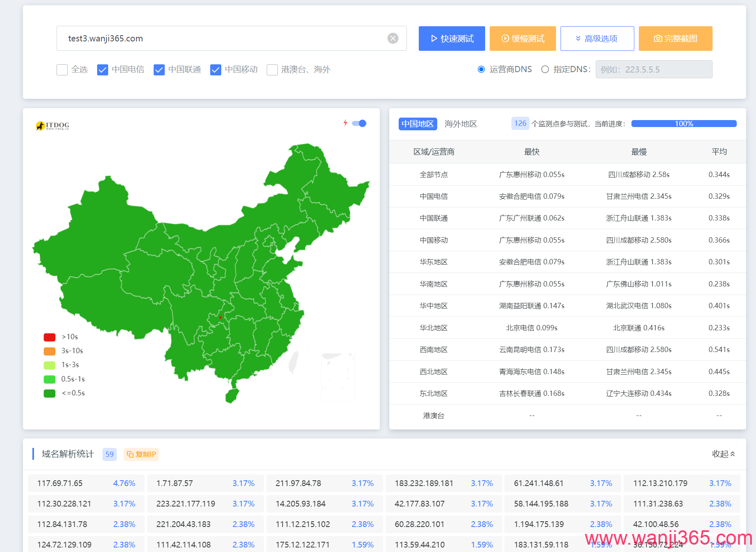Open 高级选项 via its double-chevron icon
This screenshot has width=756, height=552.
pyautogui.click(x=578, y=38)
